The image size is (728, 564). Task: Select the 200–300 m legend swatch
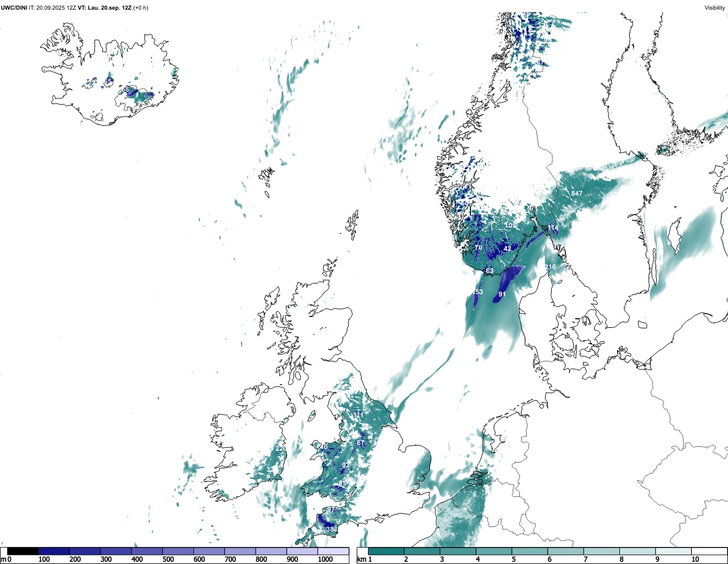click(85, 551)
